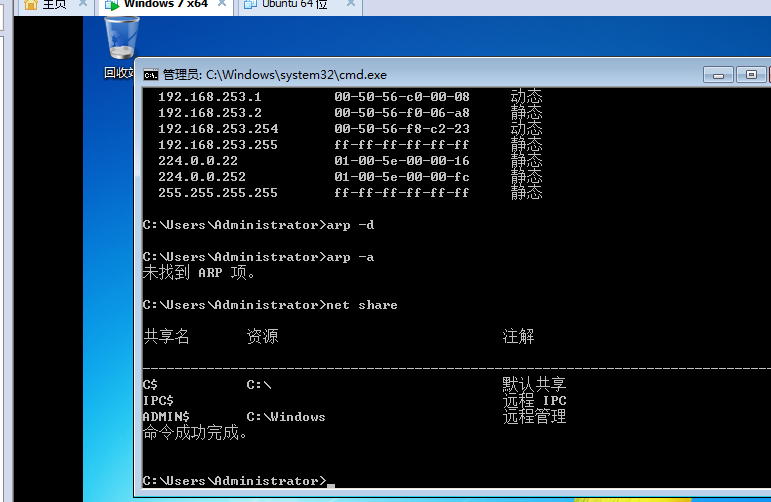Select IP address 255.255.255.255
The image size is (771, 502).
click(218, 193)
